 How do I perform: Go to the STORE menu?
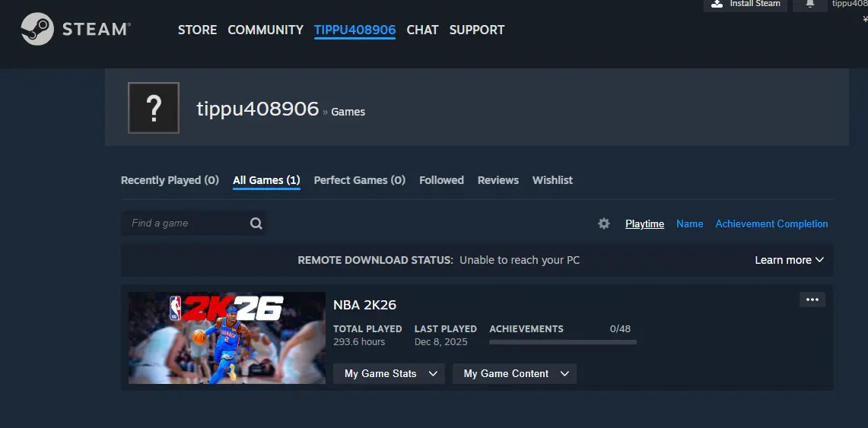point(197,30)
